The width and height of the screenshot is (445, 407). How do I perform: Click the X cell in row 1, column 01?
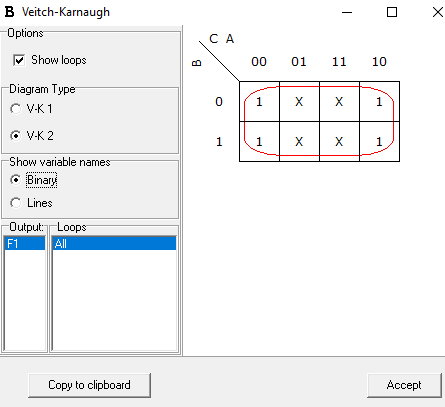point(299,142)
